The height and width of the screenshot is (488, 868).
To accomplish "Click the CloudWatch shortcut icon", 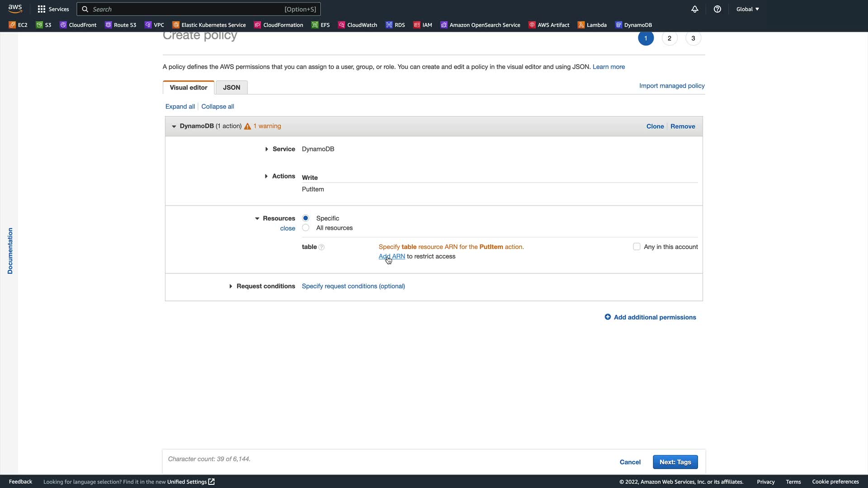I will coord(342,25).
